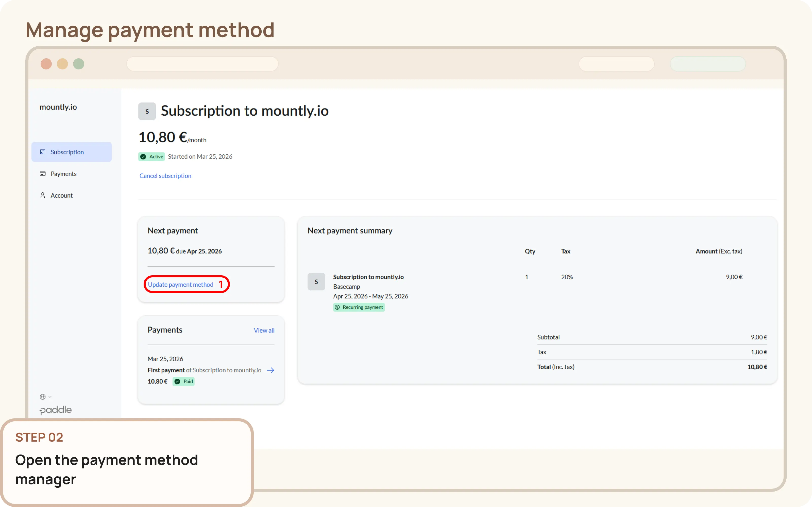
Task: Select the Subscription tab
Action: (67, 152)
